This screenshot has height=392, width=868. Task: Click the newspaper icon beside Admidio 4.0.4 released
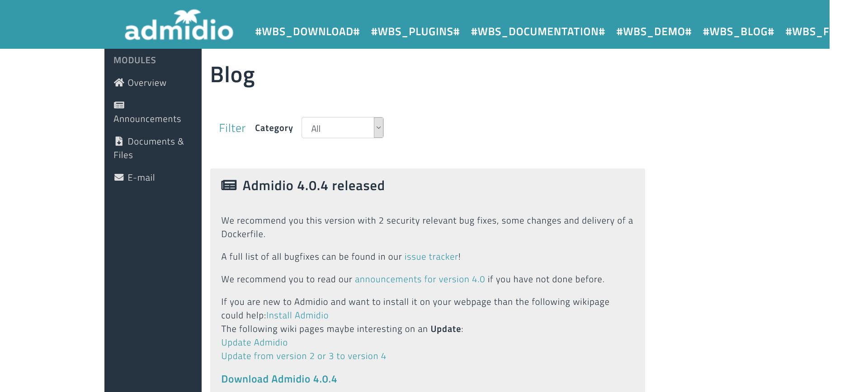click(229, 186)
